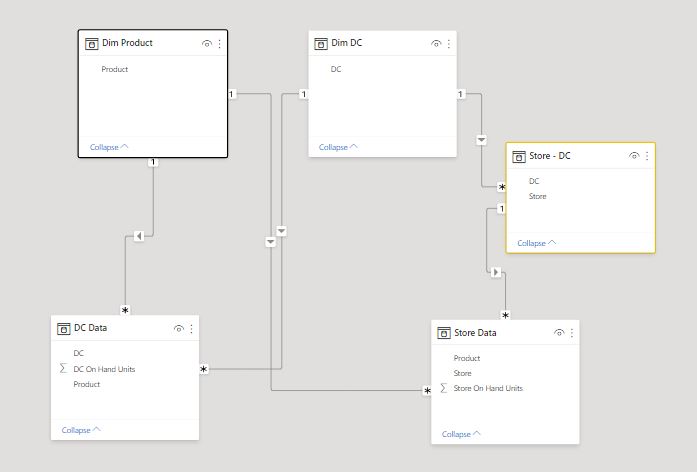Collapse the Dim DC table
Viewport: 697px width, 472px height.
338,147
